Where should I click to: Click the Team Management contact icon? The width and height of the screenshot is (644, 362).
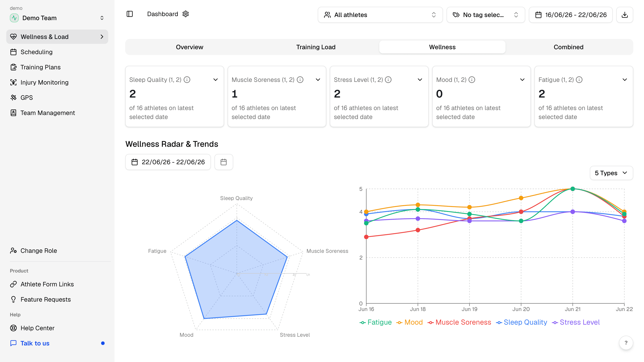pos(13,113)
